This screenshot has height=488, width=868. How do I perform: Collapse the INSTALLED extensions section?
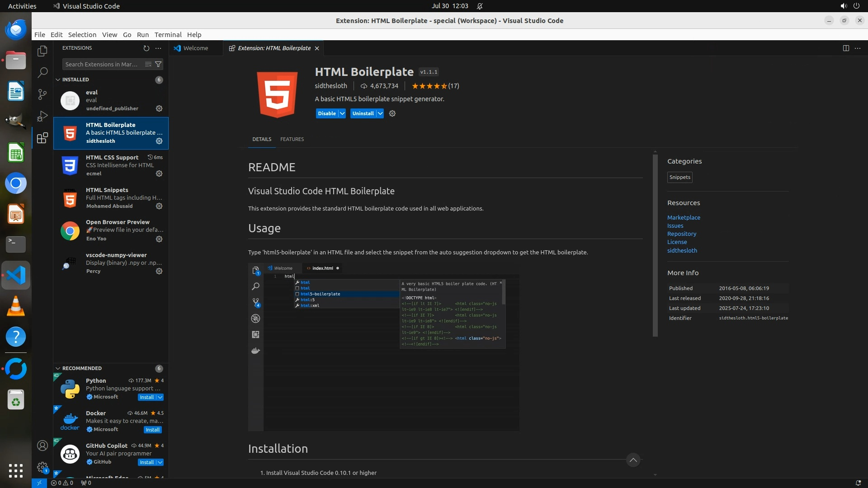58,80
